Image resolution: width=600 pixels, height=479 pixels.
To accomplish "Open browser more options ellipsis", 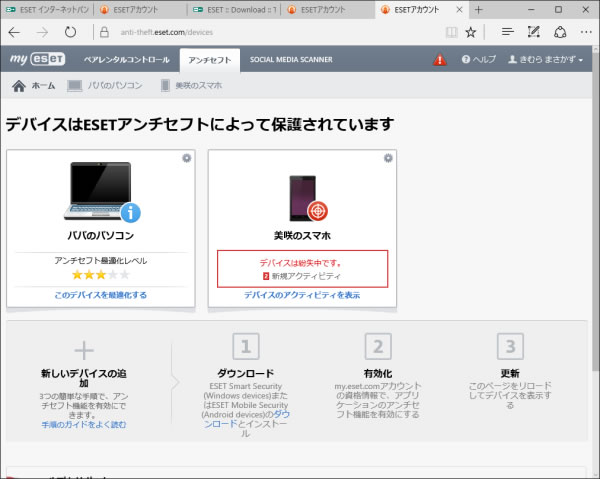I will click(586, 32).
